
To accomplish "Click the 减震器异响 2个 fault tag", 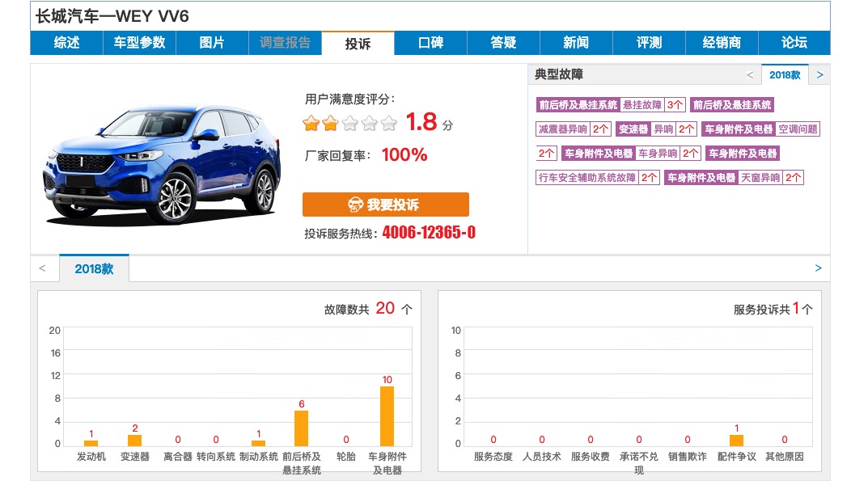I will click(x=574, y=129).
